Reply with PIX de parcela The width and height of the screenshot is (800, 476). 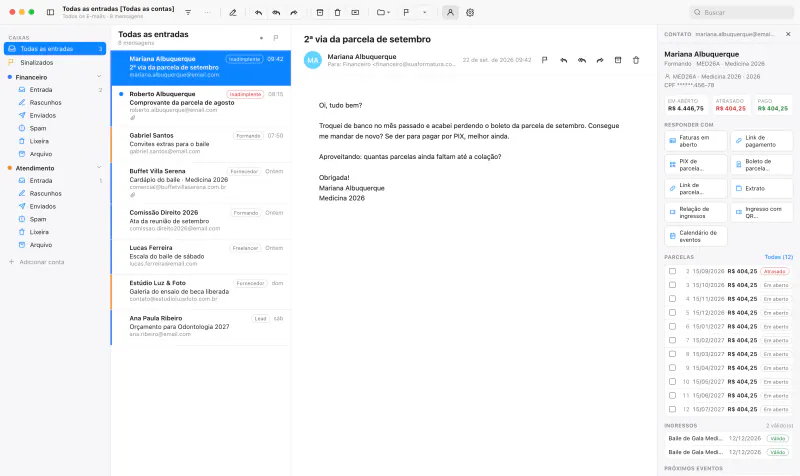click(x=696, y=165)
